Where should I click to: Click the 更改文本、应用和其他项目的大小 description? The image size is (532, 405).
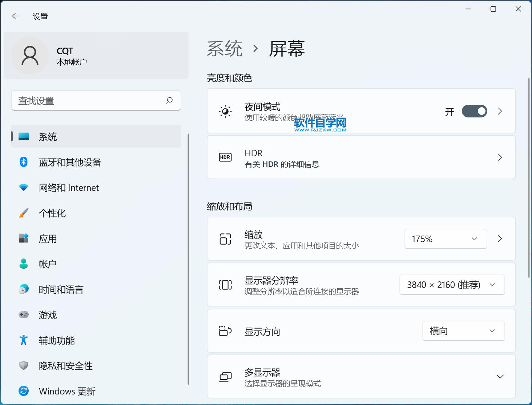pos(302,246)
